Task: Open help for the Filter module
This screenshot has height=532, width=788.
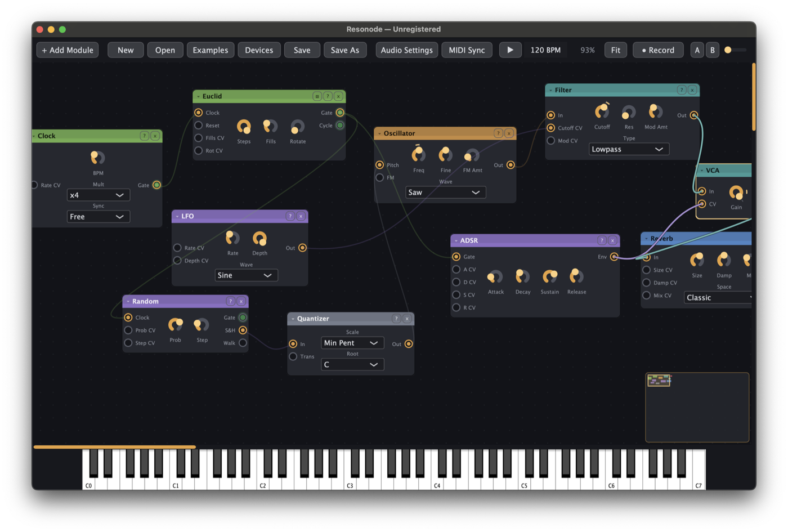Action: click(x=682, y=90)
